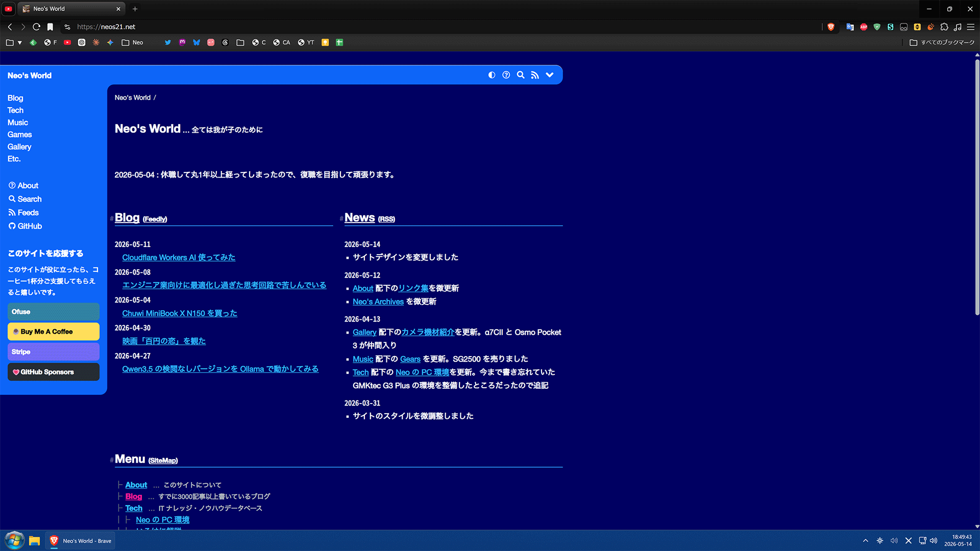This screenshot has height=551, width=980.
Task: Open the ChatGPT bookmark icon
Action: (x=82, y=42)
